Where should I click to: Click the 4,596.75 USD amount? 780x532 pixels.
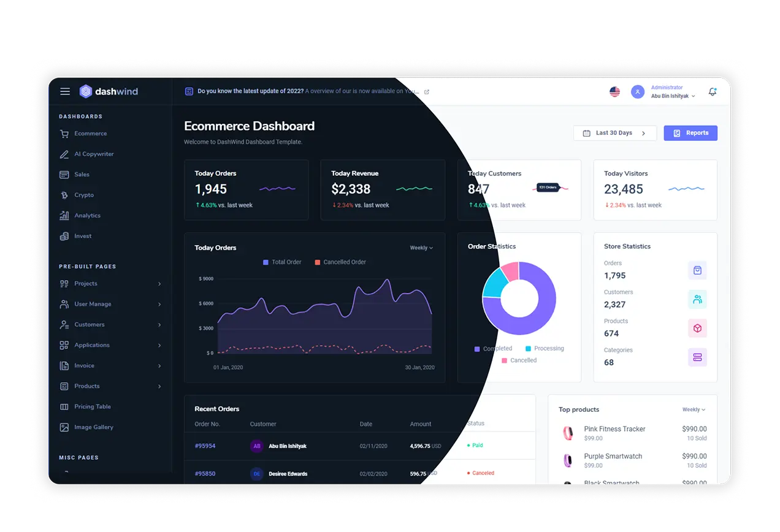pos(426,446)
